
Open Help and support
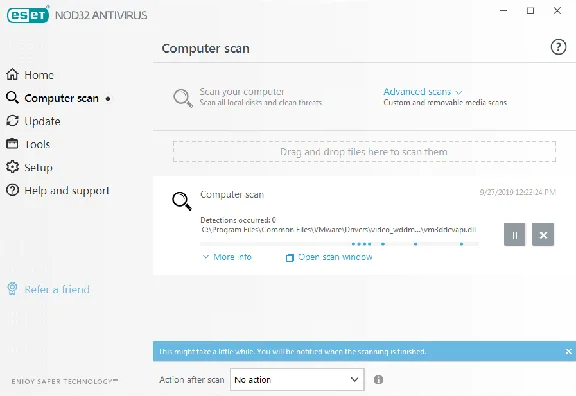[67, 190]
